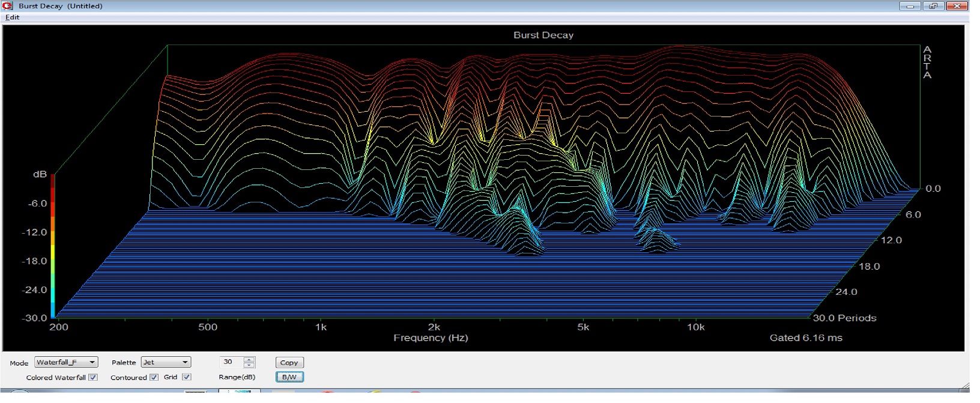Uncheck the Contoured checkbox

click(154, 377)
